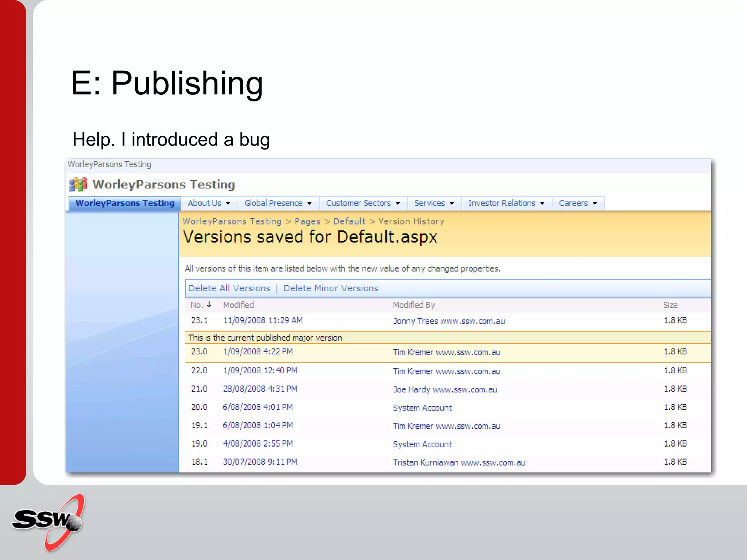Screen dimensions: 747x560
Task: Click Delete Minor Versions link
Action: point(331,288)
